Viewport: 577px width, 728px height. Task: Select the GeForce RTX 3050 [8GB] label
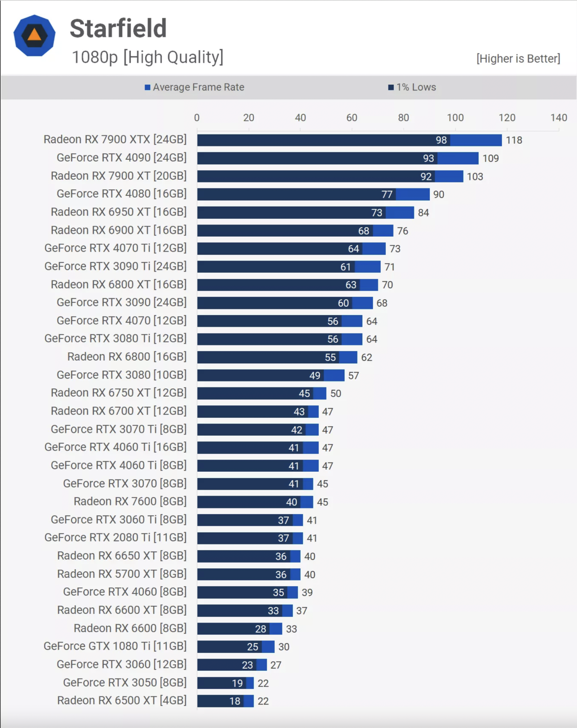125,682
